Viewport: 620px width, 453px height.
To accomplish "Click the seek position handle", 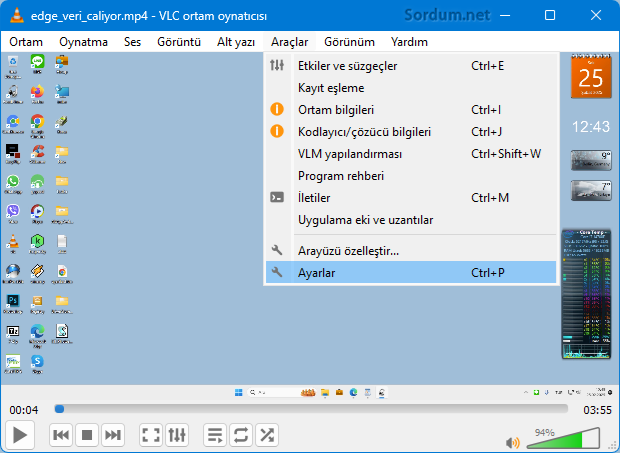I will click(x=59, y=409).
